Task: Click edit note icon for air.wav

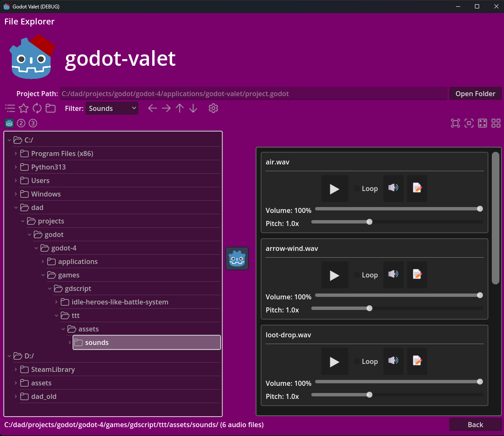Action: (417, 188)
